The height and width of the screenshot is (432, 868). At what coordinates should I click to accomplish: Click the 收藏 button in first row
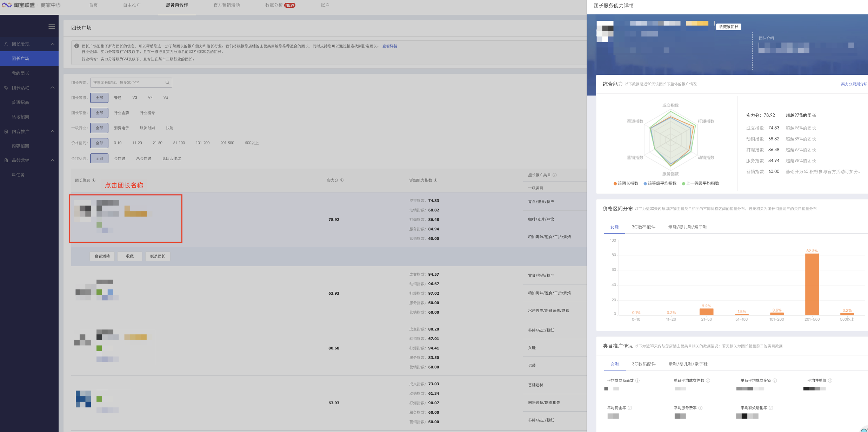[x=130, y=256]
